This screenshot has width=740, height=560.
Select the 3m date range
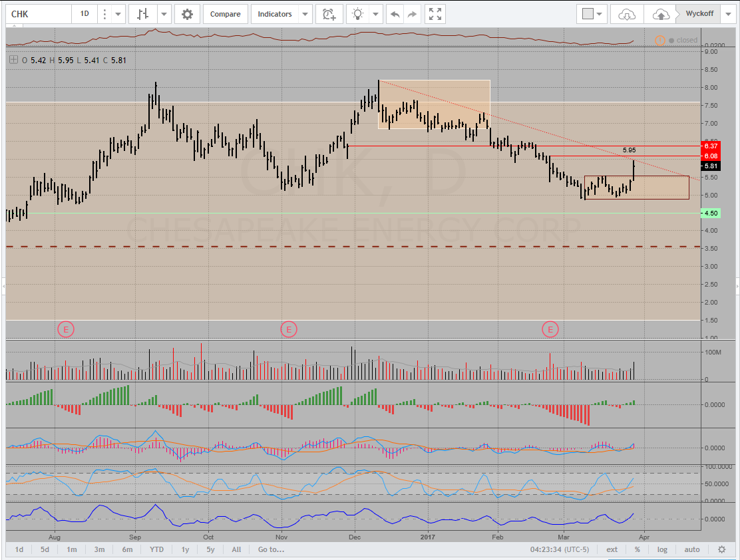(x=99, y=549)
